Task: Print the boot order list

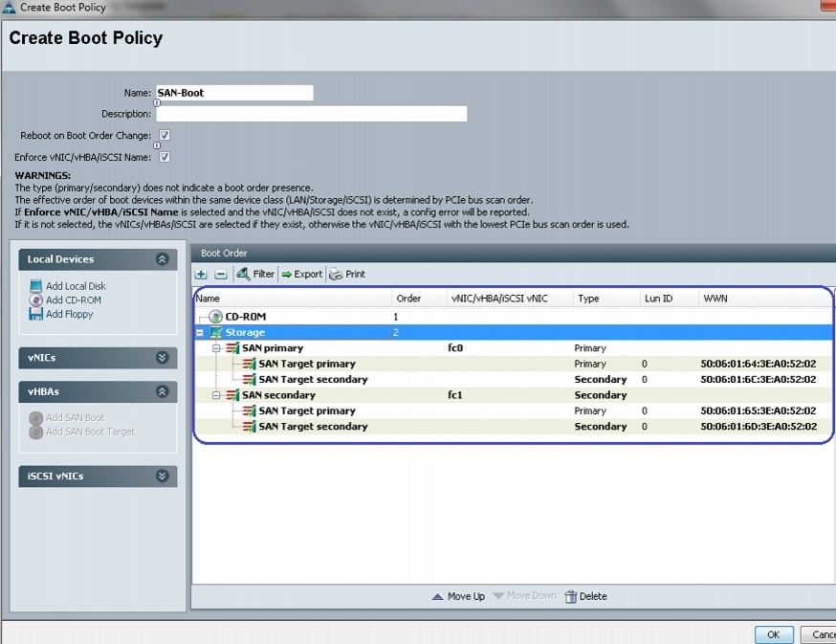Action: pos(347,275)
